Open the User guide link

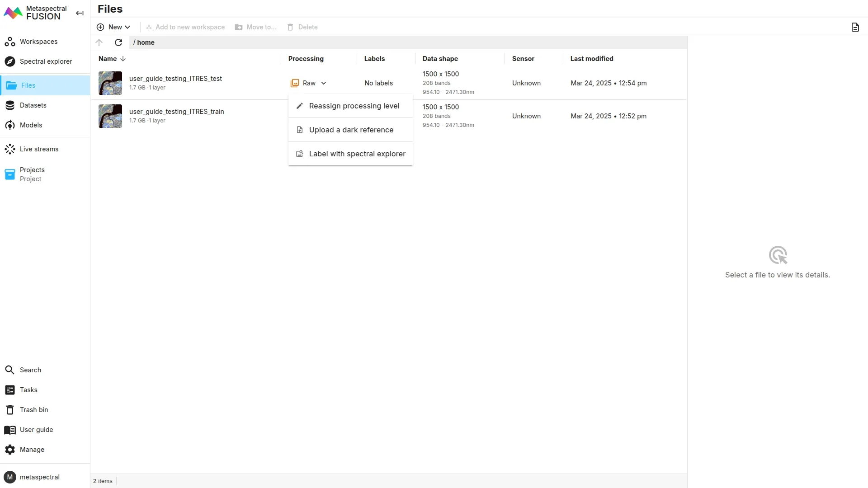(x=36, y=430)
